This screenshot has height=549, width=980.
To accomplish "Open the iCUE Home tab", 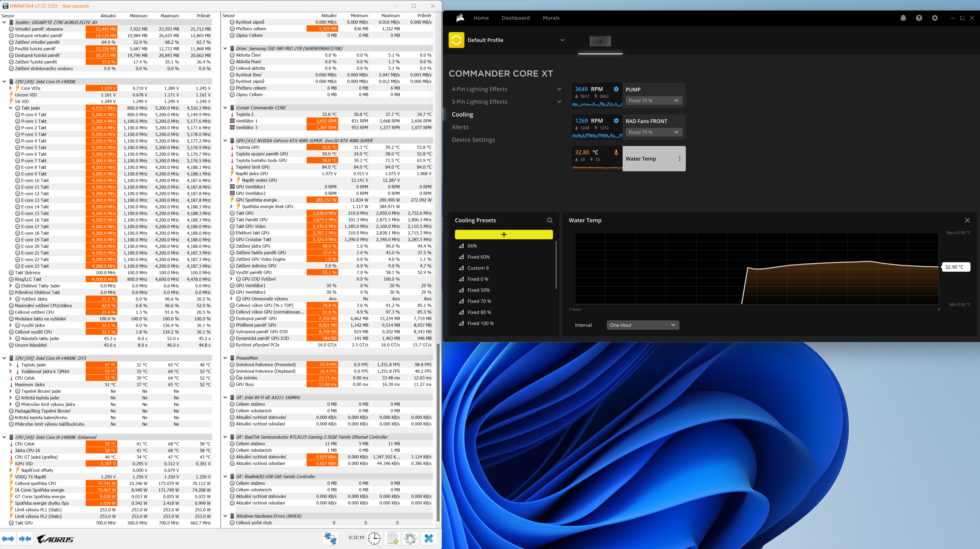I will [481, 18].
